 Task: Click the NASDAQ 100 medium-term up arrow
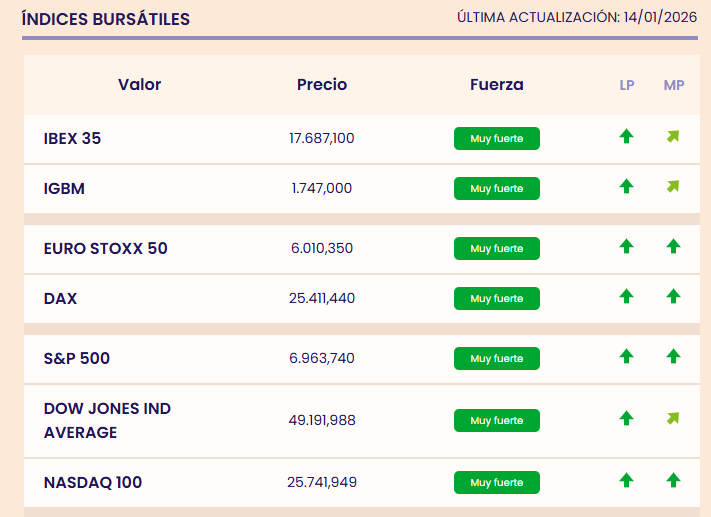673,480
